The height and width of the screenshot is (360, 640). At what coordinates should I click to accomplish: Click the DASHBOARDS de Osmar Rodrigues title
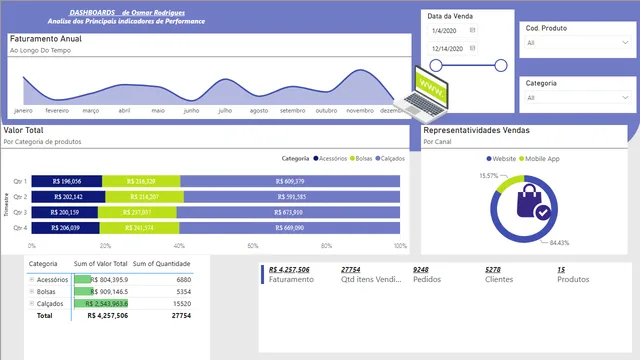coord(127,13)
